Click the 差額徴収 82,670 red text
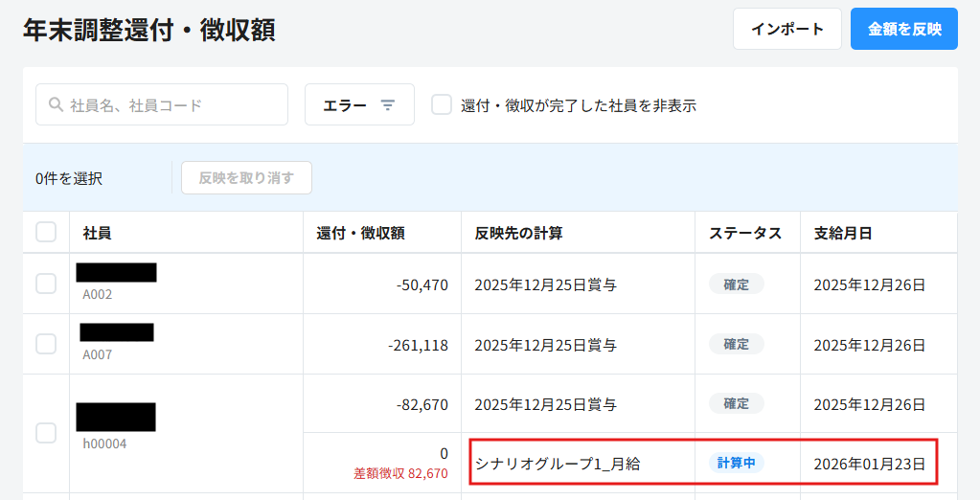The width and height of the screenshot is (980, 500). [400, 473]
